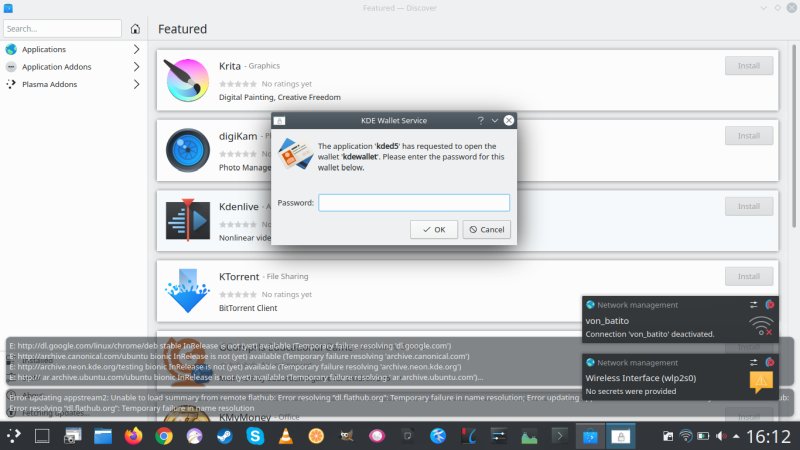
Task: Focus the Discover Search field
Action: click(x=62, y=29)
